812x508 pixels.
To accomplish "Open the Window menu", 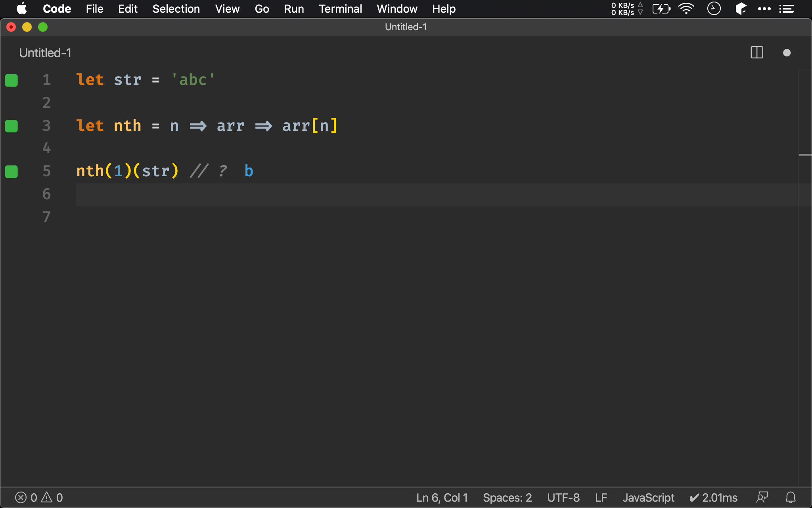I will tap(397, 9).
